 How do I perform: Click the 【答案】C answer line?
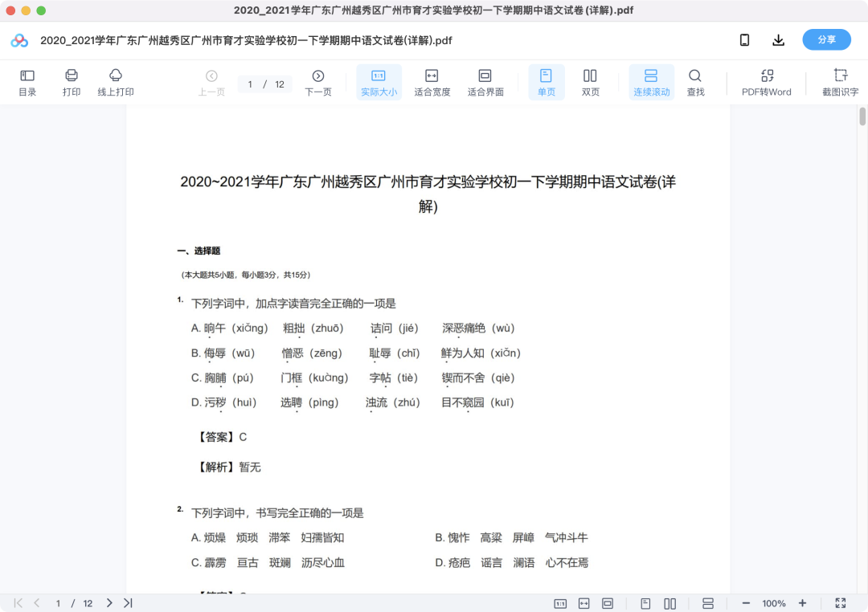(x=222, y=437)
